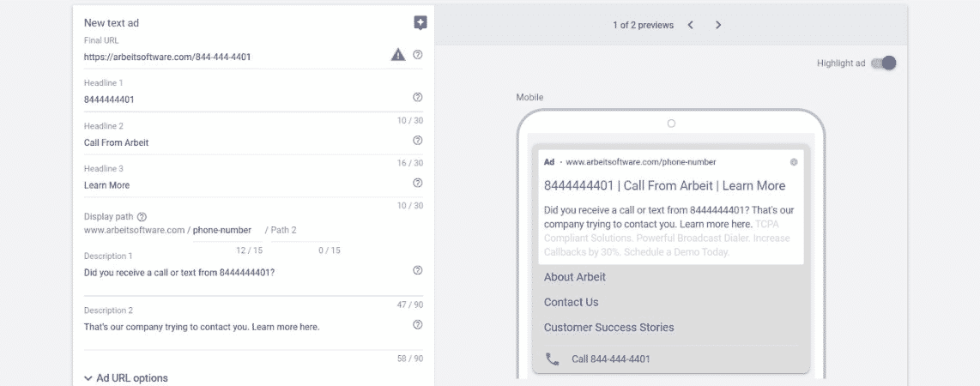Open help icon for Headline 1
The image size is (980, 386).
click(x=418, y=98)
